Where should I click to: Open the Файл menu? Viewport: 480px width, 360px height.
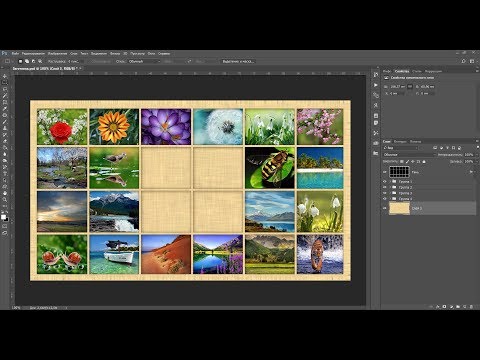pos(15,53)
